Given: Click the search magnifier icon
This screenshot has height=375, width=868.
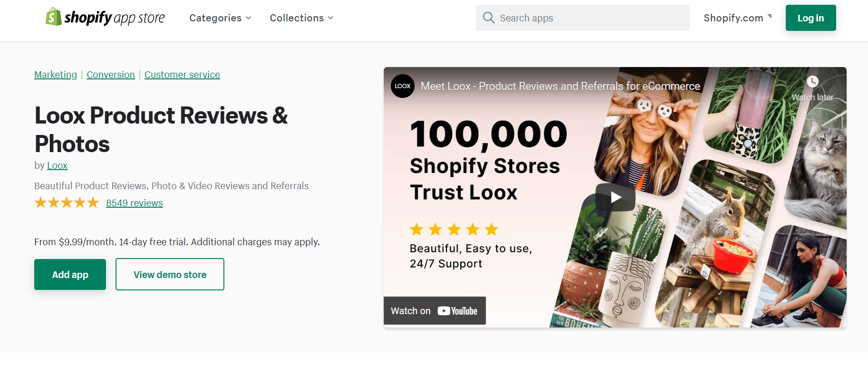Looking at the screenshot, I should pos(489,18).
